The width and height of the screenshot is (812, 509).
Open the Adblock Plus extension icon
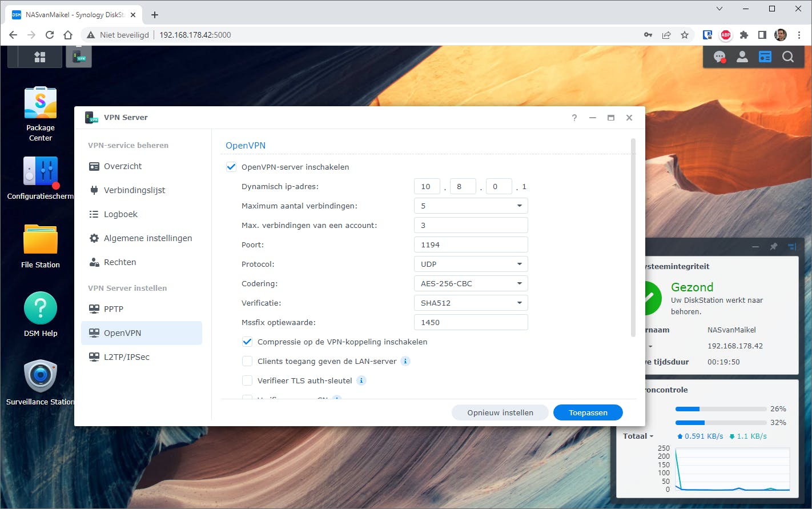point(726,35)
